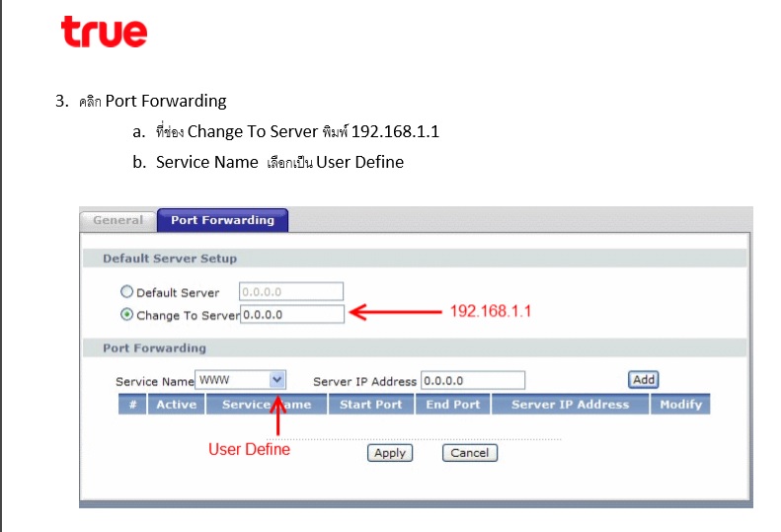Click the Apply button

(390, 453)
